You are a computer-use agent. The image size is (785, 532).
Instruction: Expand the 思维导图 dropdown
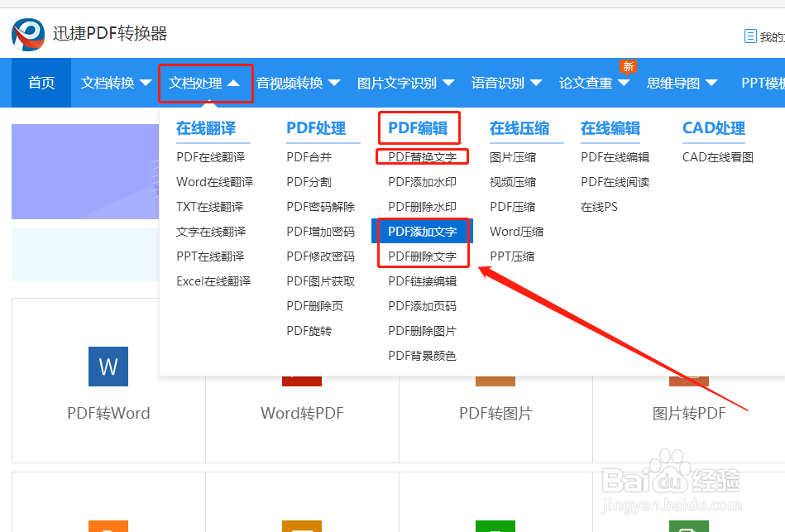[x=682, y=83]
